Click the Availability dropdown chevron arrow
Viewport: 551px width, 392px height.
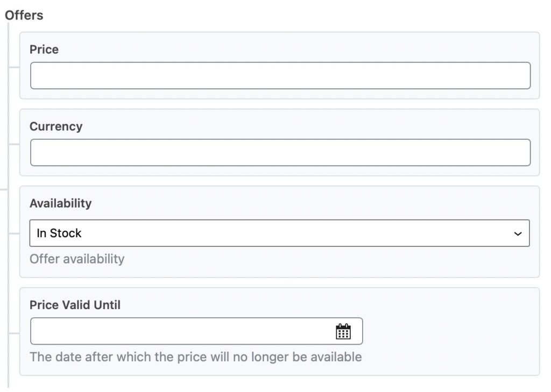[x=518, y=233]
